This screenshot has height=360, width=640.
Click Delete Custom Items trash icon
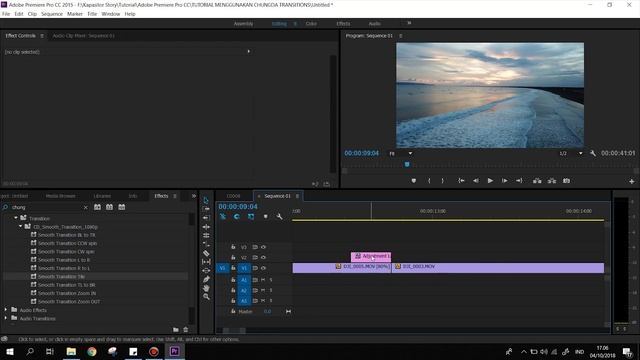[186, 329]
